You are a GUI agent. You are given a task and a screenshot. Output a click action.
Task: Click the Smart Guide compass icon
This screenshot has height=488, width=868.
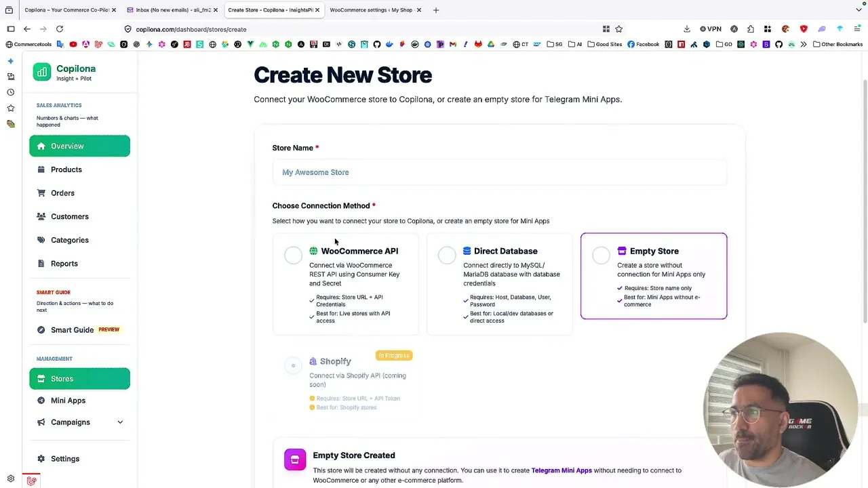(x=41, y=330)
